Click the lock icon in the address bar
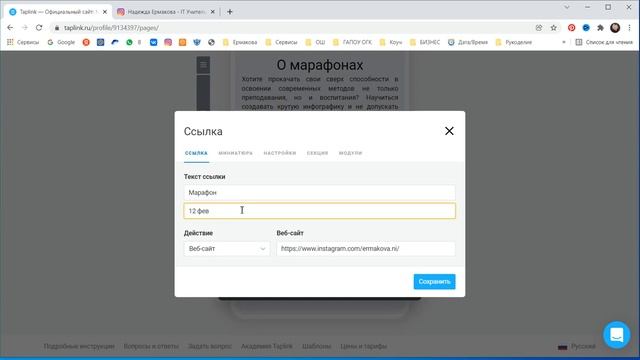Screen dimensions: 640x360 [57, 28]
